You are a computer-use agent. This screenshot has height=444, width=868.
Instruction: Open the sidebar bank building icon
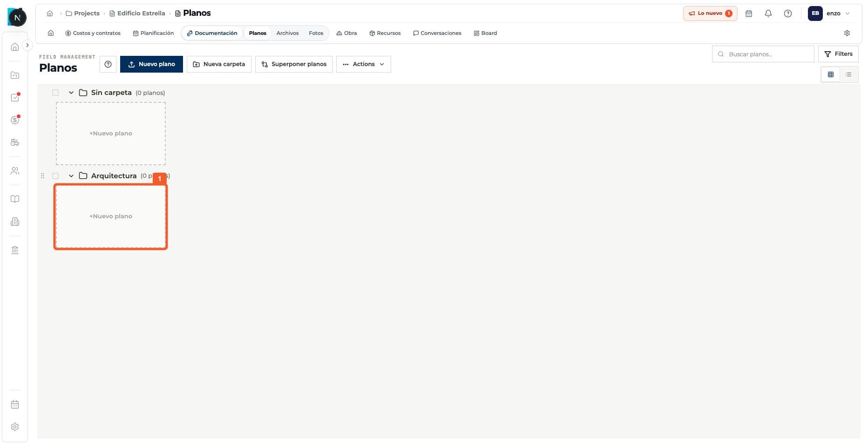coord(15,250)
